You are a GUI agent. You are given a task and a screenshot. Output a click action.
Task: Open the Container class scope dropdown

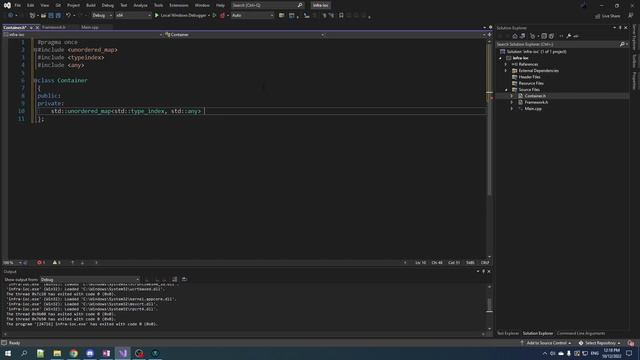(x=244, y=35)
